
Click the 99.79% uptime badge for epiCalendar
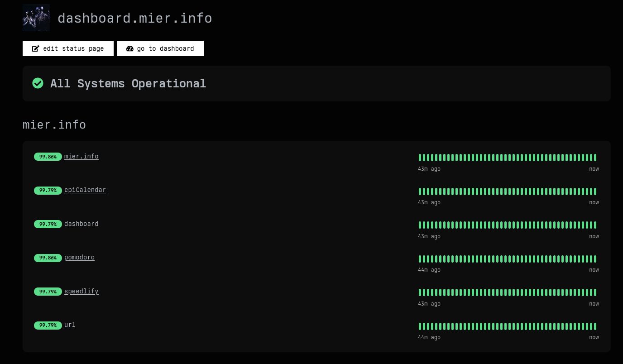[x=48, y=191]
